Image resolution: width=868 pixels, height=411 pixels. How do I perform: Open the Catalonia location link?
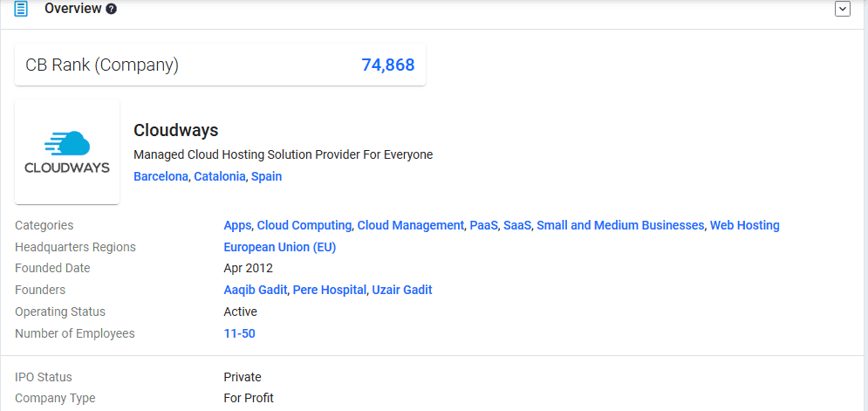(219, 176)
